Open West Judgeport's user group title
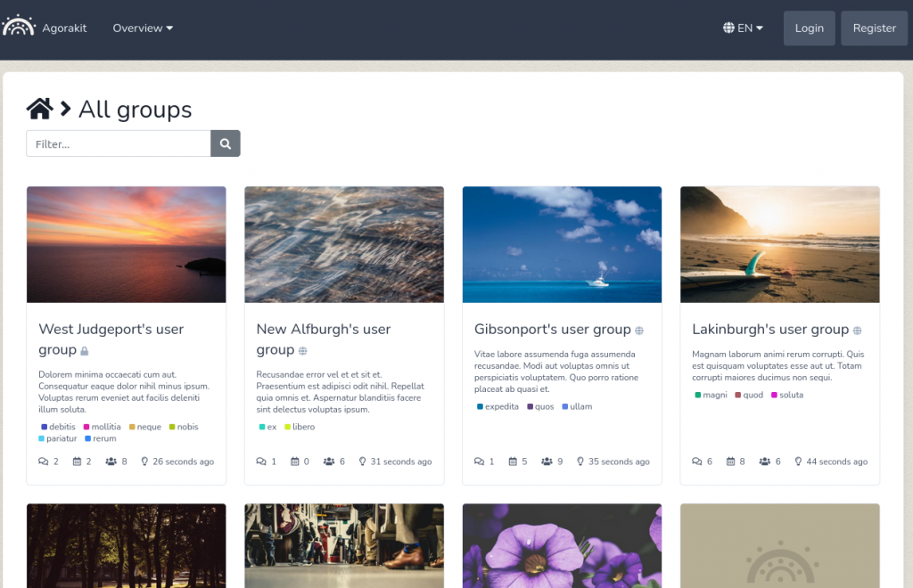 [x=111, y=339]
